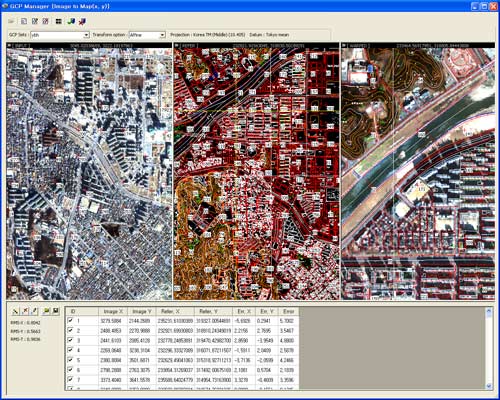Viewport: 500px width, 400px height.
Task: Click the Error column header
Action: 288,311
